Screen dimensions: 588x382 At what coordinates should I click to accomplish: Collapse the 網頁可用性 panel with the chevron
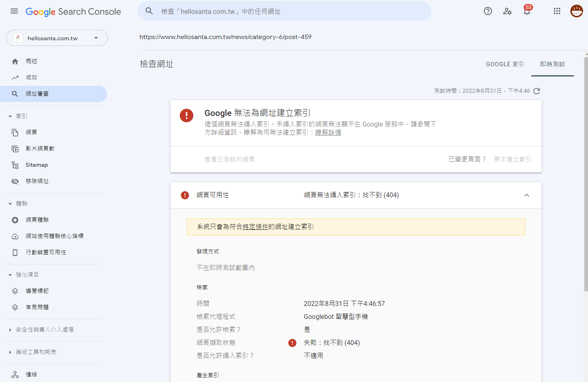(527, 195)
